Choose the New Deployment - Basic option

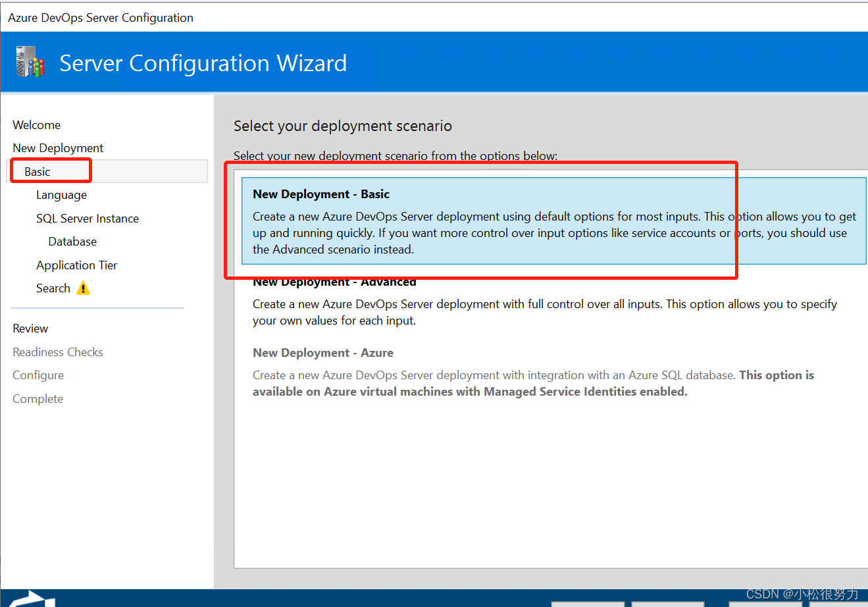pos(554,221)
